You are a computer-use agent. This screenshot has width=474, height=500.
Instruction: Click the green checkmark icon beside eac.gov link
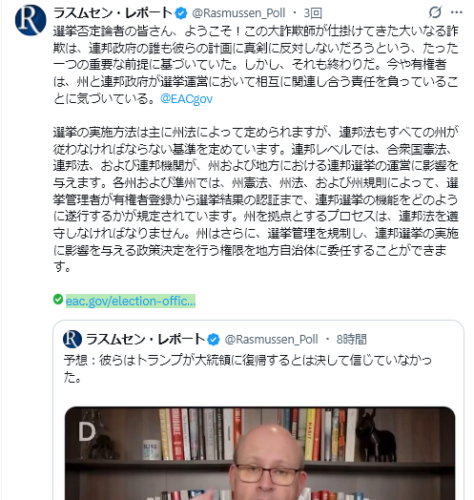(x=58, y=299)
